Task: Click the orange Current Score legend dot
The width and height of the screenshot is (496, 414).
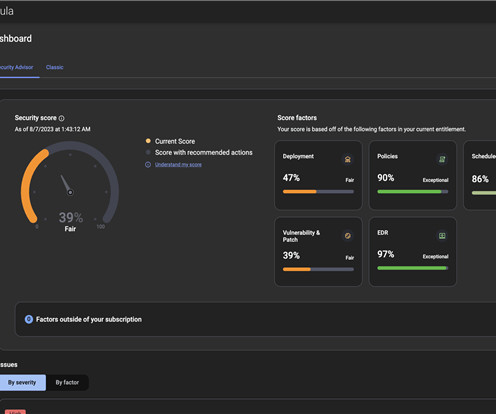Action: 148,141
